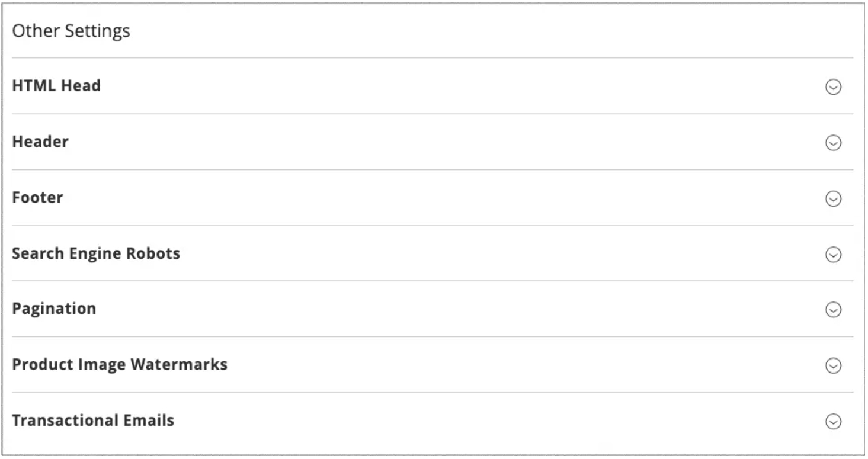
Task: Click the circled chevron icon beside HTML Head
Action: click(x=834, y=87)
